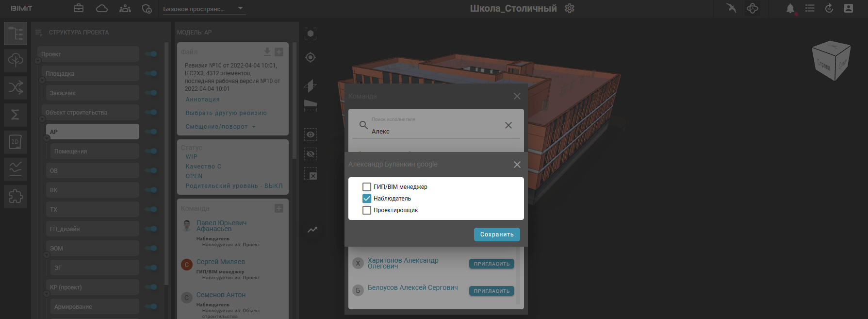Invite Харитонов Александр Олегович with Пригласить

491,264
